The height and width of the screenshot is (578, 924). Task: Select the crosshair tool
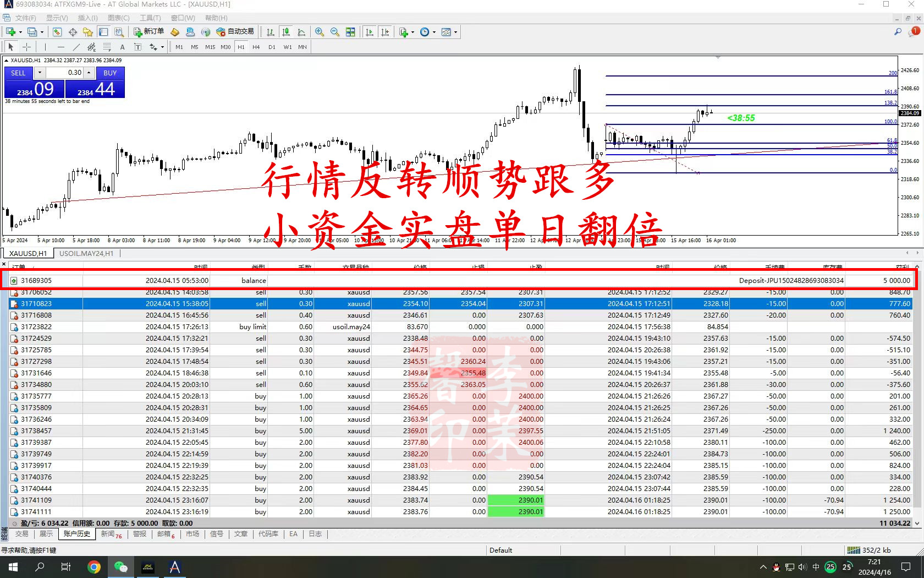26,47
